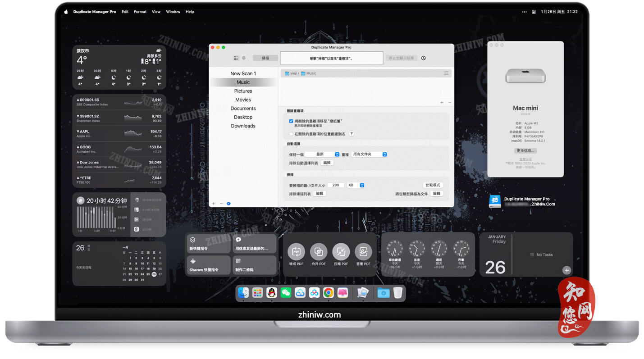Image resolution: width=644 pixels, height=359 pixels.
Task: Click 編輯 next to 將包類型掃描為文件
Action: pos(436,193)
